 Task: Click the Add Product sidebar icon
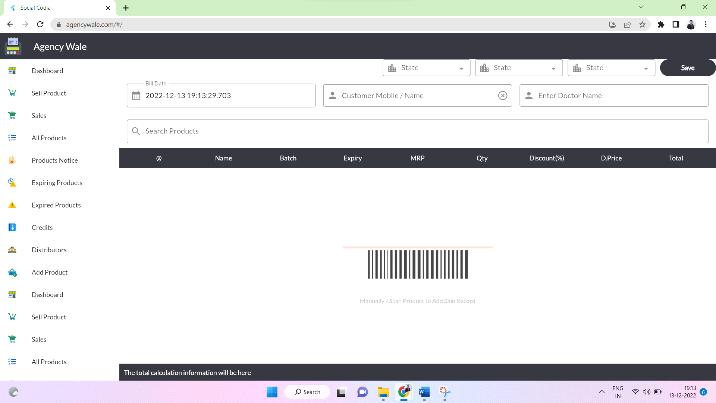coord(12,272)
